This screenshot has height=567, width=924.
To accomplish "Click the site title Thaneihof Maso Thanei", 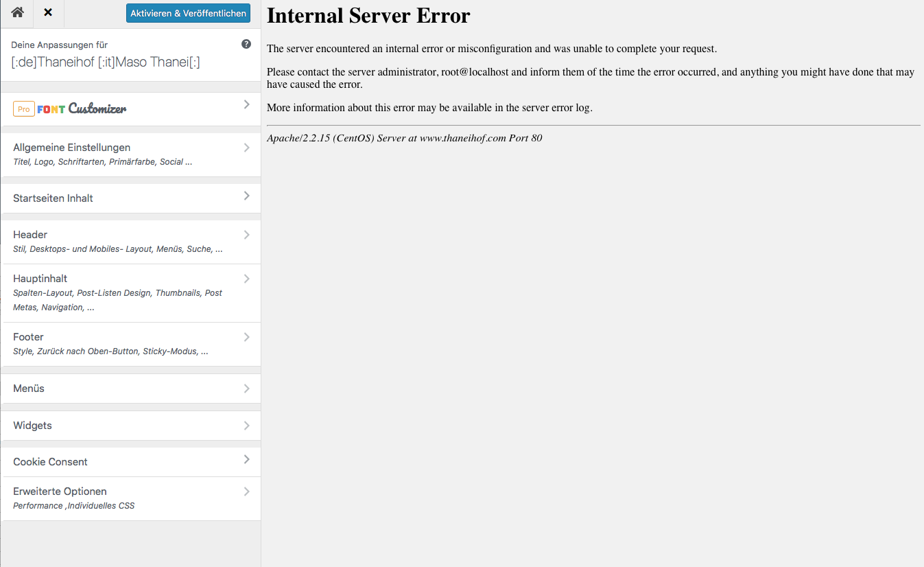I will 106,62.
